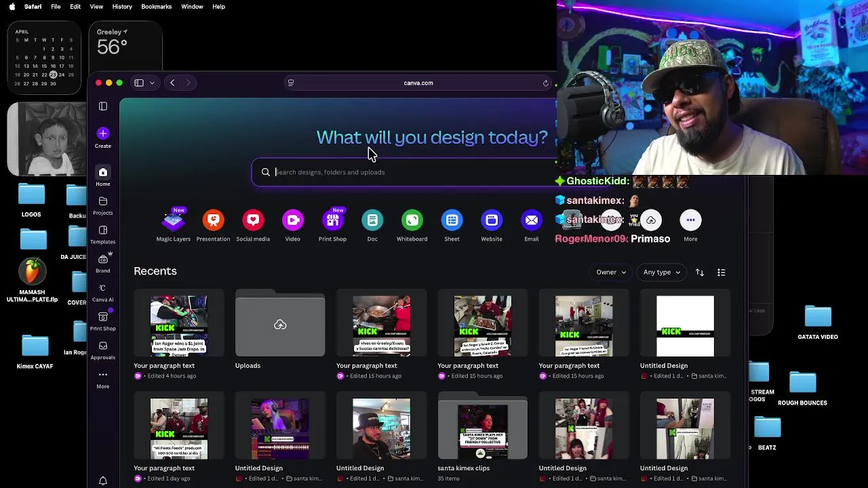
Task: Open Edit menu in menu bar
Action: (75, 7)
